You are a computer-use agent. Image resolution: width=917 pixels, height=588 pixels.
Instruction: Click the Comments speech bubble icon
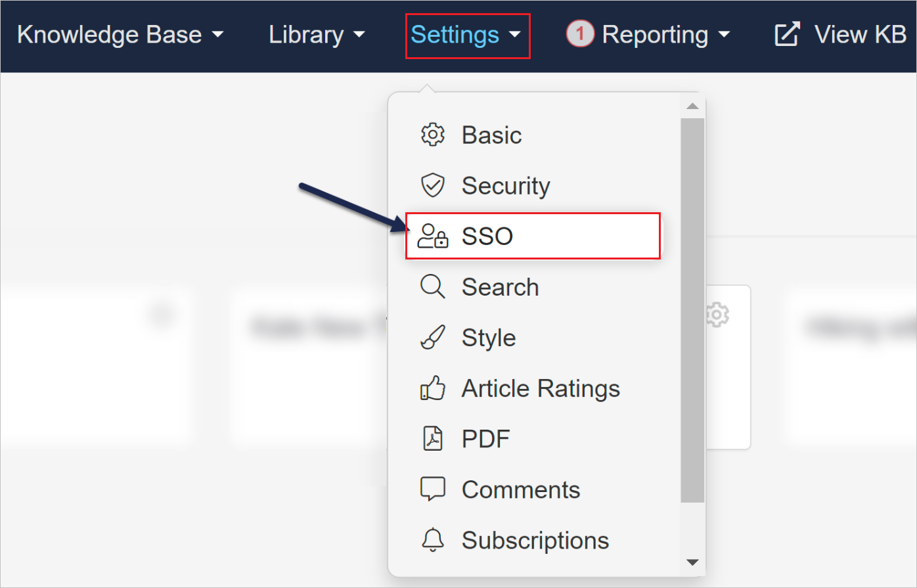432,489
